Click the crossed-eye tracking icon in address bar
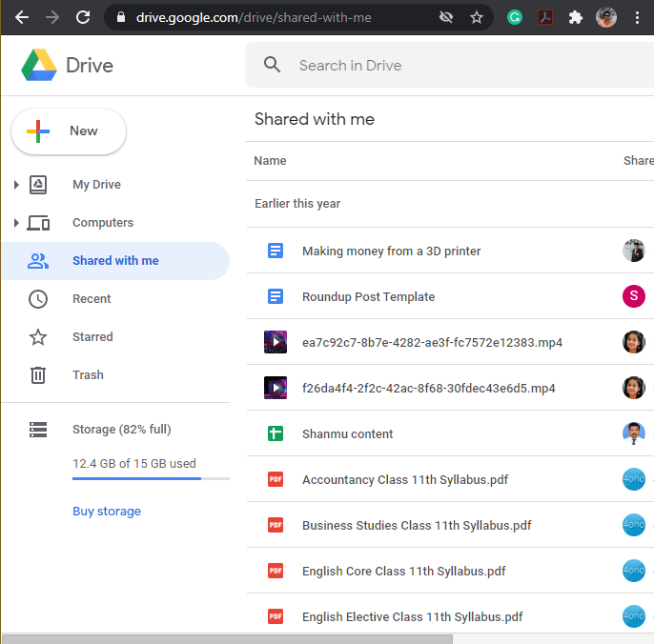This screenshot has width=654, height=644. pyautogui.click(x=446, y=17)
